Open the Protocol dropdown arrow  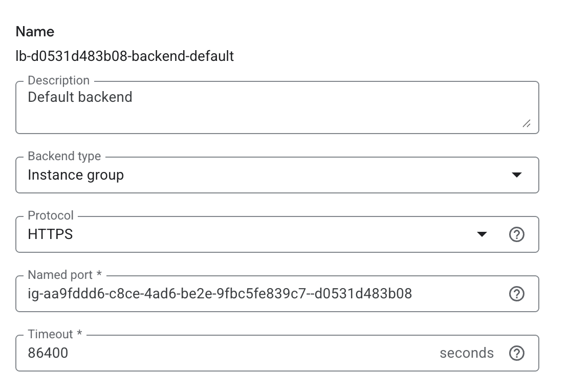[x=482, y=235]
